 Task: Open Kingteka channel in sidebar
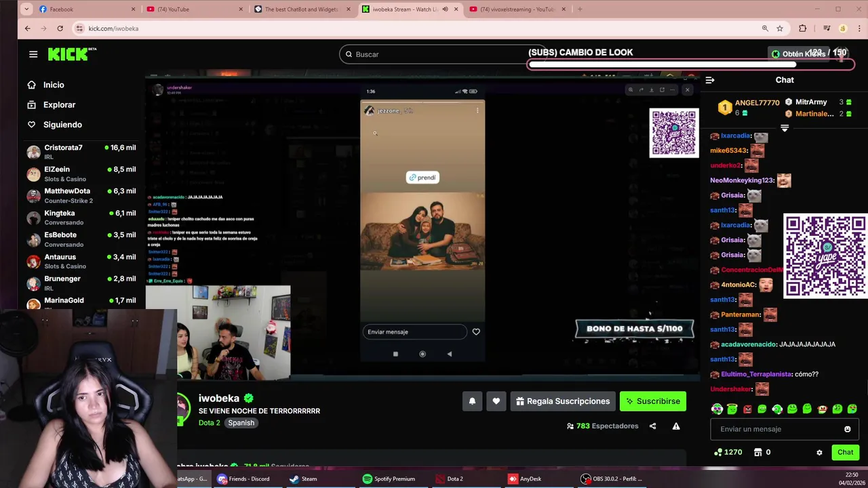[81, 218]
